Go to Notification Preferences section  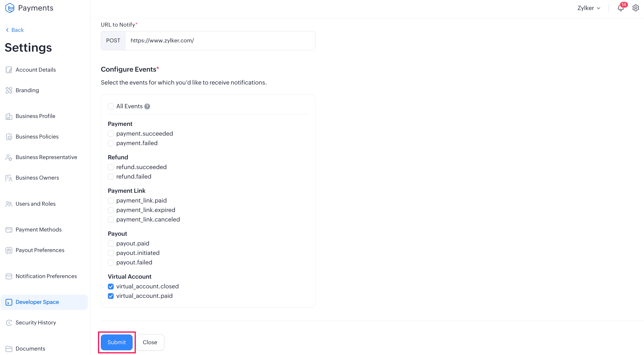tap(46, 276)
